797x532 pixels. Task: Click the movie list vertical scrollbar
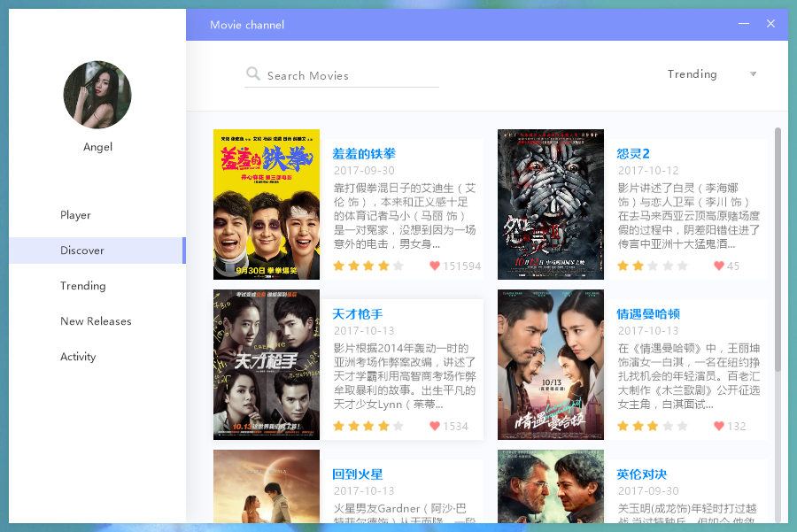coord(778,249)
